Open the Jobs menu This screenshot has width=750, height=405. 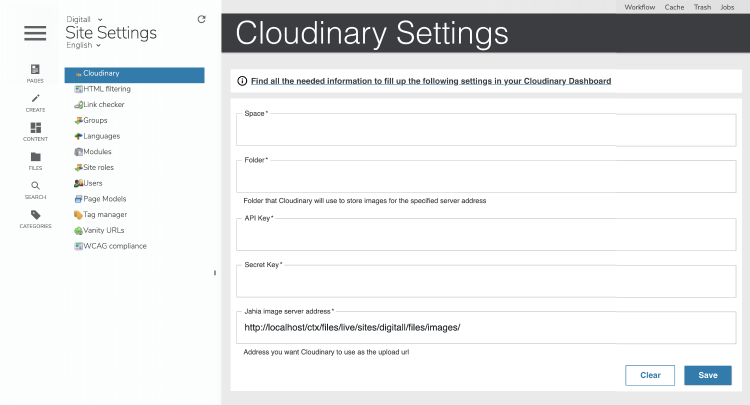[727, 7]
